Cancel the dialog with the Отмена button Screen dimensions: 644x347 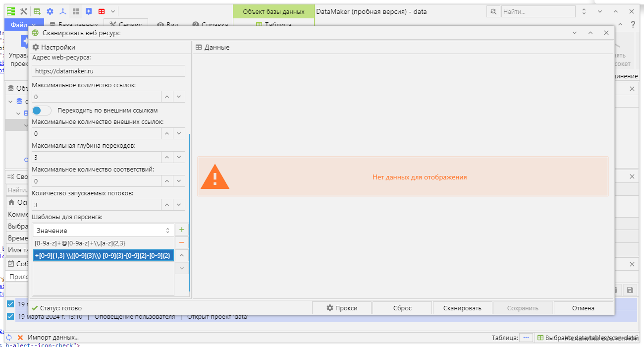click(583, 308)
